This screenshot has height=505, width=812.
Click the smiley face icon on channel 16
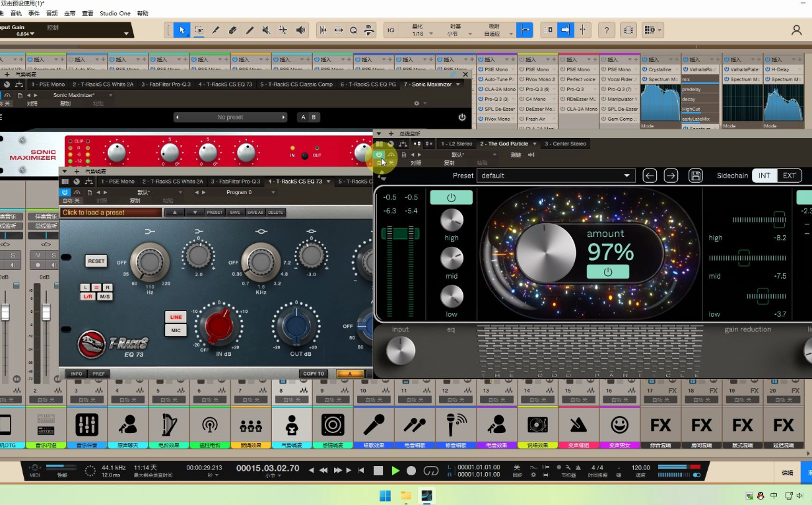click(x=619, y=424)
